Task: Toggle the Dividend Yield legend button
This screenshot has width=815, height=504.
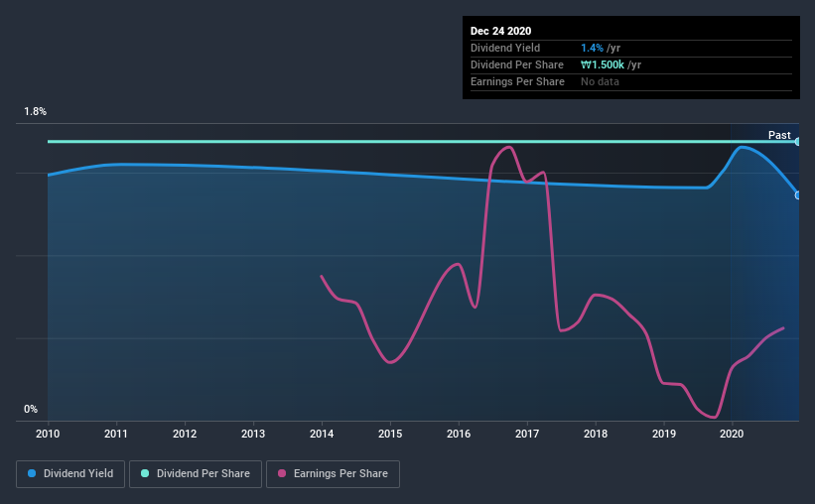Action: pyautogui.click(x=70, y=474)
